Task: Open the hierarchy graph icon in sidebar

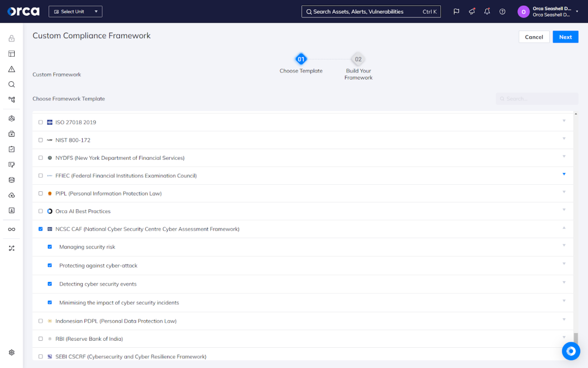Action: (11, 100)
